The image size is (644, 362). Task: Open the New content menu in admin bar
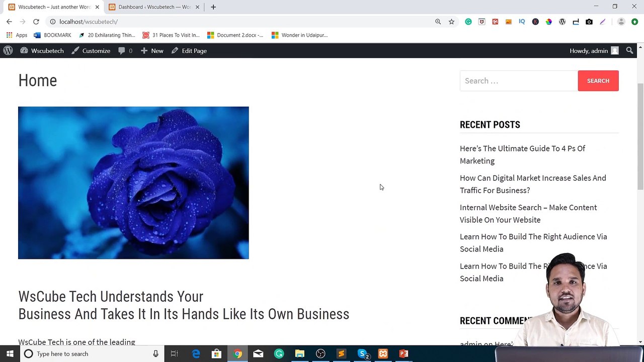(x=152, y=51)
